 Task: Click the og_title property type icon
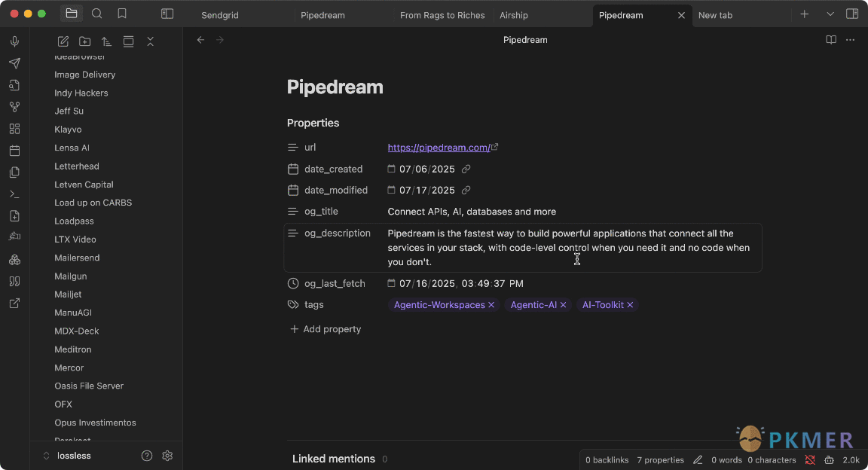[x=293, y=212]
